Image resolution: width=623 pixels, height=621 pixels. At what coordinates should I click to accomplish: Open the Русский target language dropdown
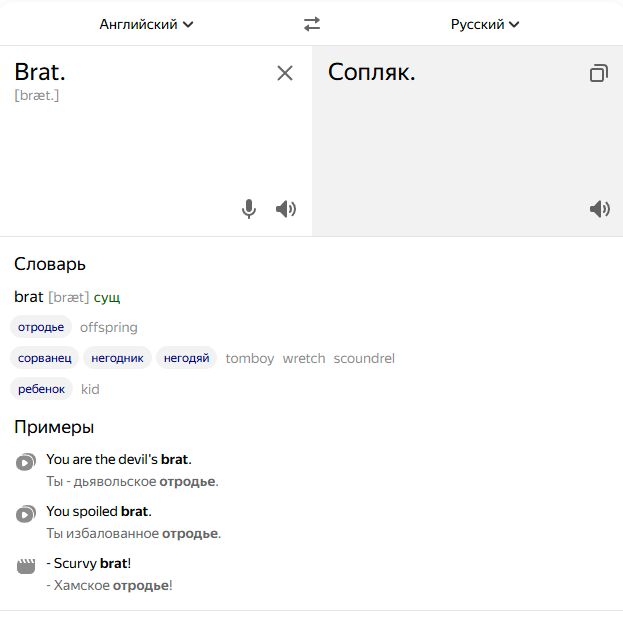485,24
